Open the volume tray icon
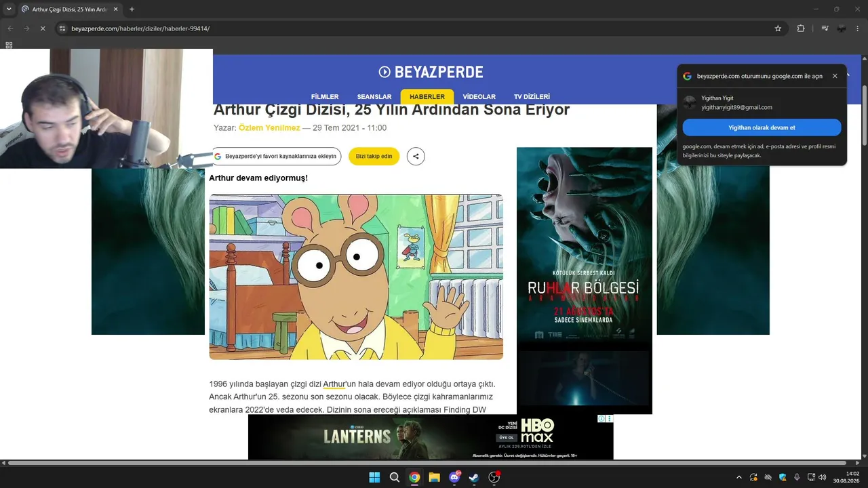The image size is (868, 488). [823, 477]
